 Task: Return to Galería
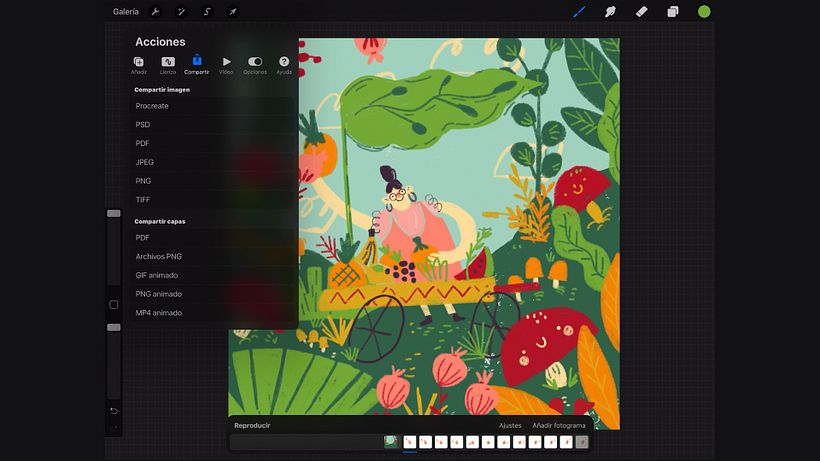point(126,11)
